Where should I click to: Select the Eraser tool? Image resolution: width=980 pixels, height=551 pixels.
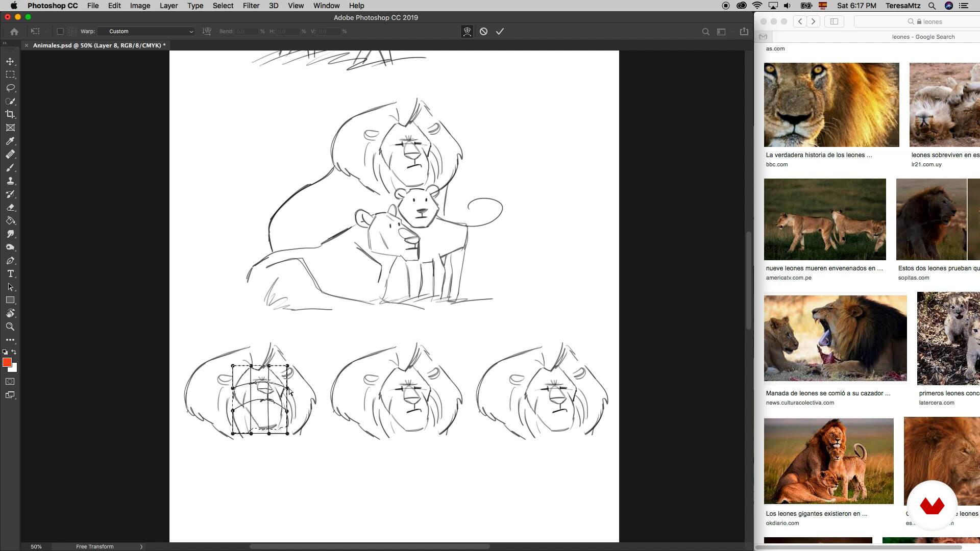tap(10, 207)
